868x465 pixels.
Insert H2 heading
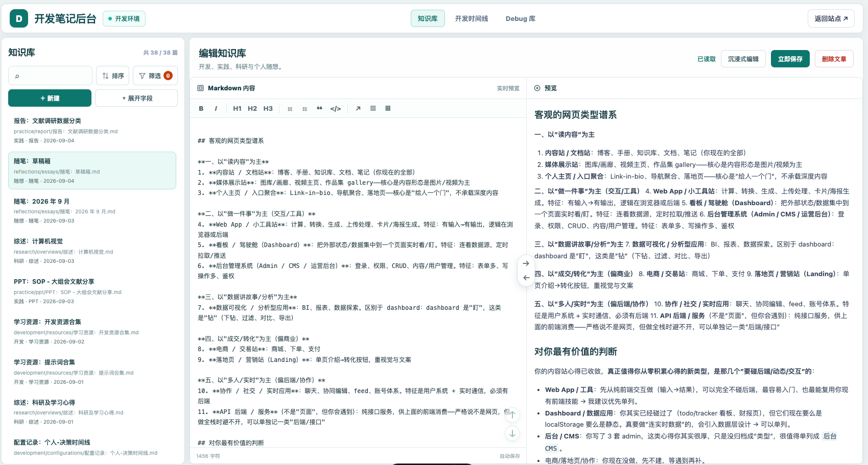pyautogui.click(x=252, y=109)
